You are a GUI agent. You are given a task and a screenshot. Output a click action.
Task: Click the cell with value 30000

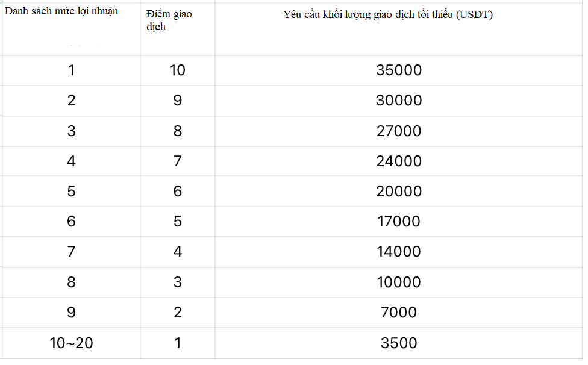[x=398, y=101]
